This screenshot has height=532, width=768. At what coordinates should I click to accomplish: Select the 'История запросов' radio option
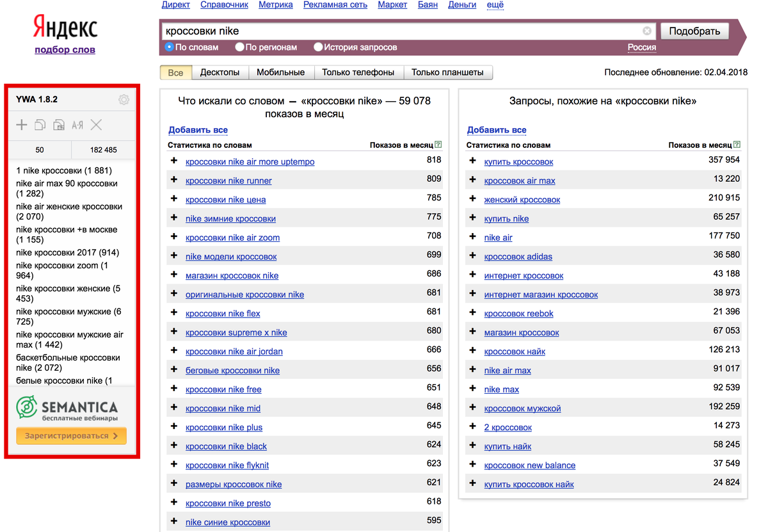pyautogui.click(x=318, y=47)
